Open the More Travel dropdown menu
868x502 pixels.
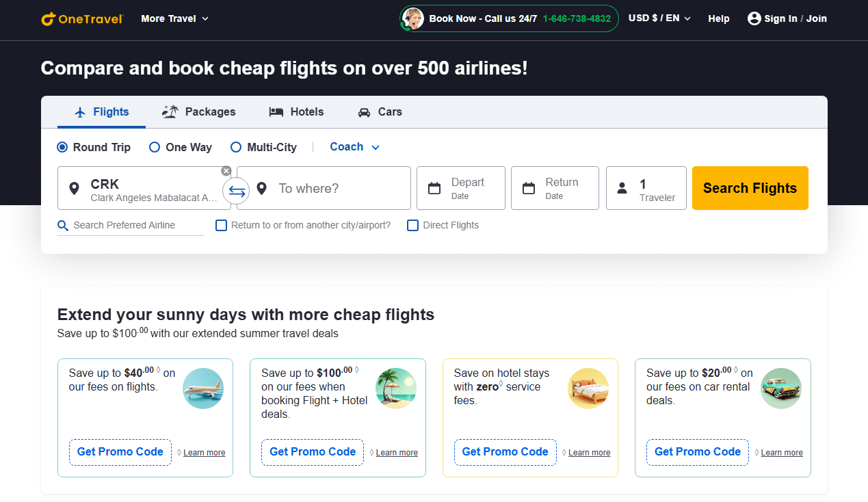point(174,18)
